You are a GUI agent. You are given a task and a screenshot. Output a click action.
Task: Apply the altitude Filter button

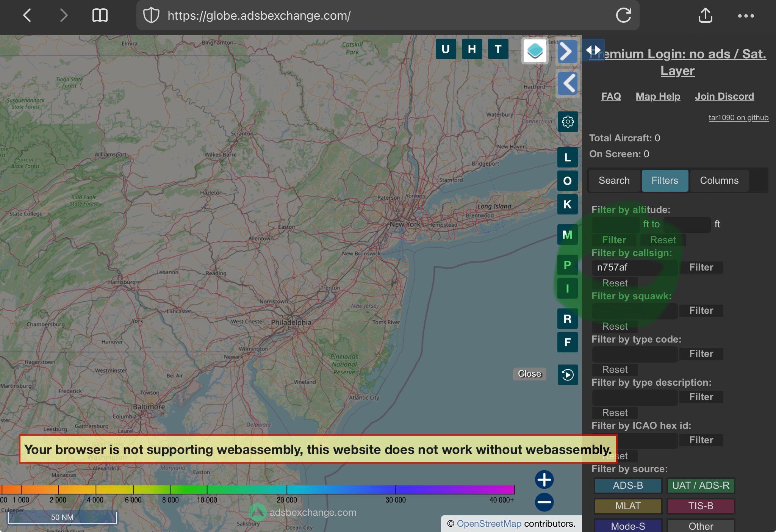[x=614, y=240]
